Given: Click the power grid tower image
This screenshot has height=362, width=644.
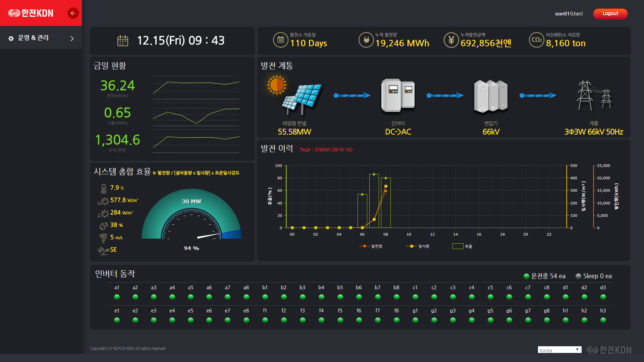Looking at the screenshot, I should (x=594, y=96).
